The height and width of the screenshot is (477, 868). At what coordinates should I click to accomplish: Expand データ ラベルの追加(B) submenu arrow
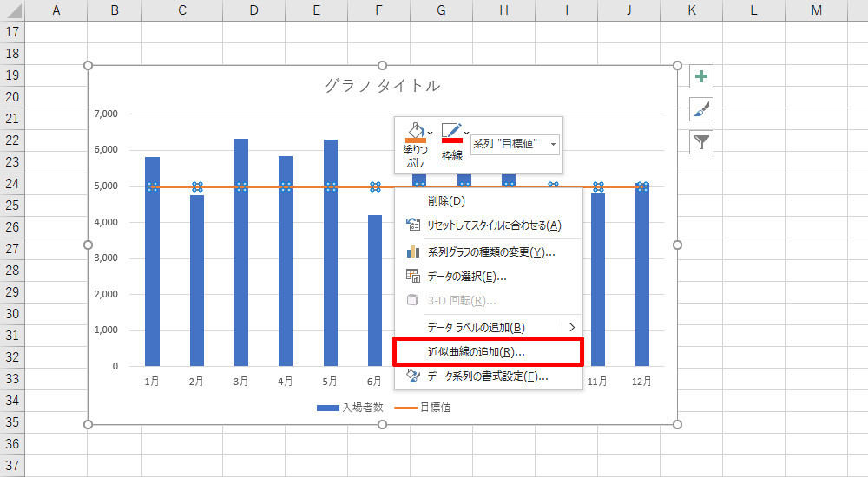tap(572, 328)
